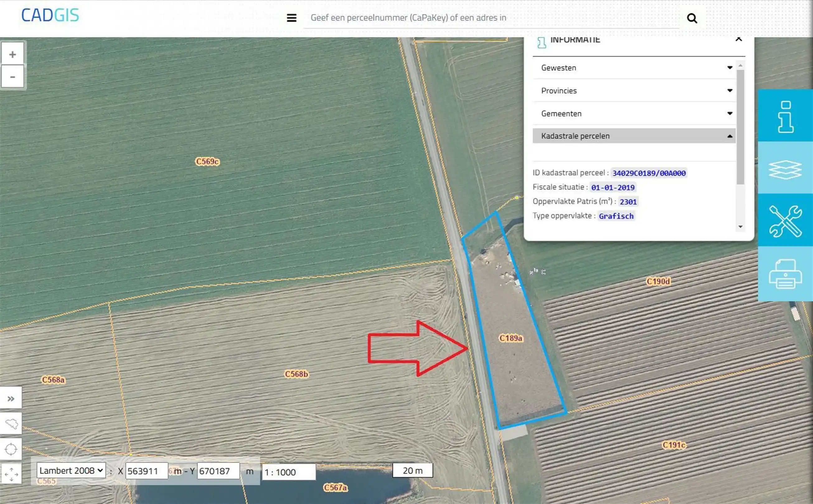Click the zoom out minus button

click(x=12, y=77)
